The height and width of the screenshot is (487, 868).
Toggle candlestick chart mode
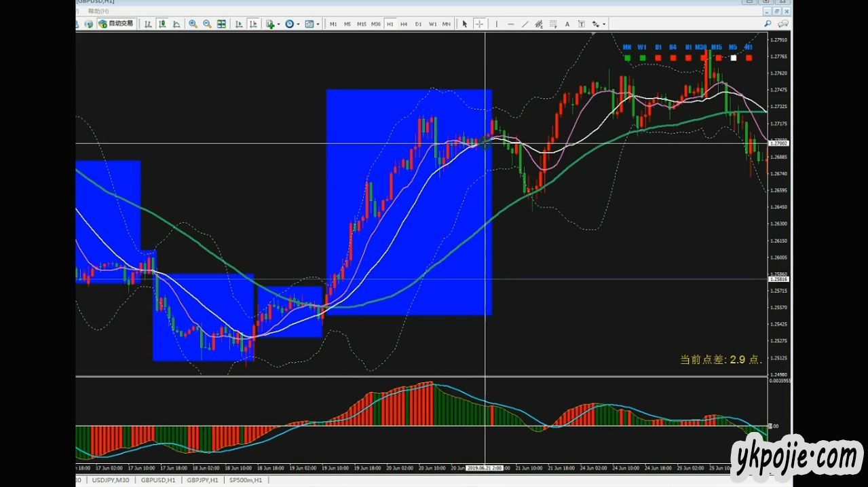(162, 24)
